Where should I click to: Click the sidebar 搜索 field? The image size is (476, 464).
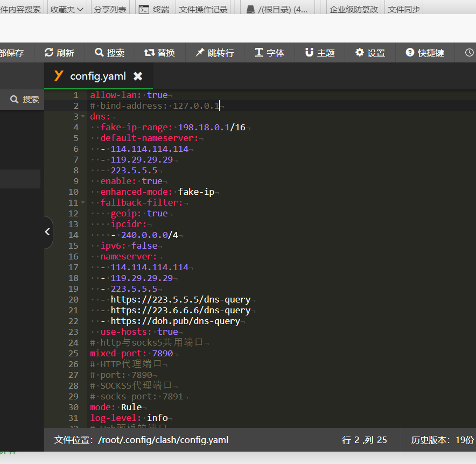point(22,99)
